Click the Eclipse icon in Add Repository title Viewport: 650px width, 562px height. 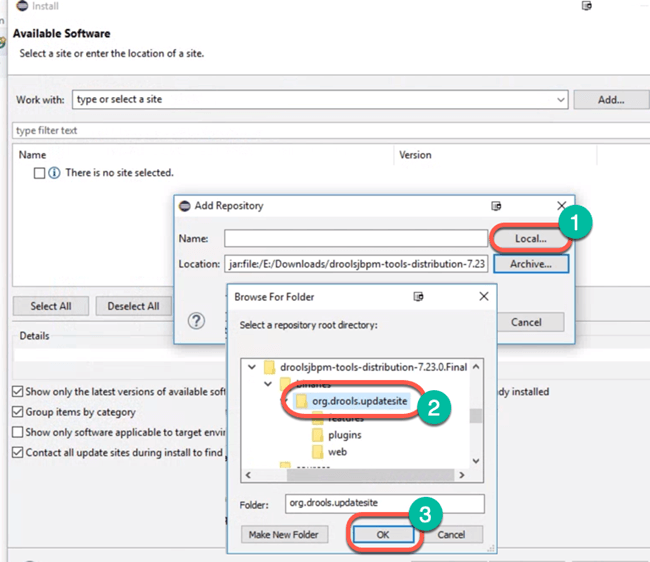click(x=184, y=206)
